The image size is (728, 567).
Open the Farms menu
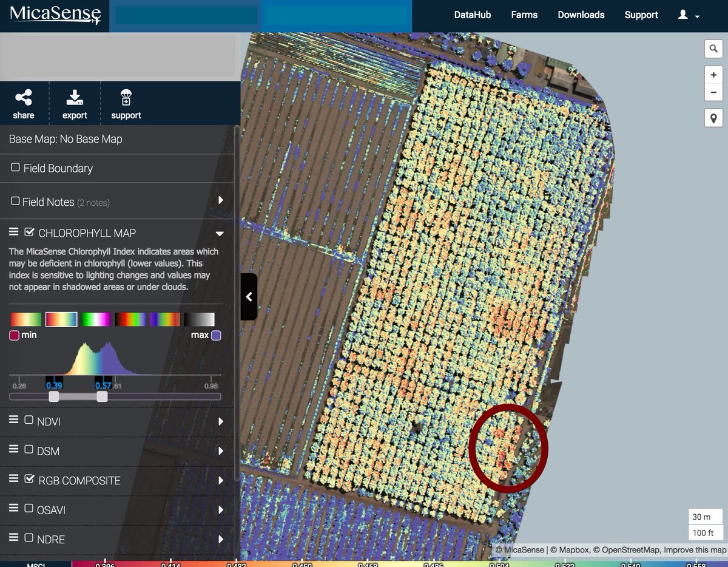click(x=524, y=15)
